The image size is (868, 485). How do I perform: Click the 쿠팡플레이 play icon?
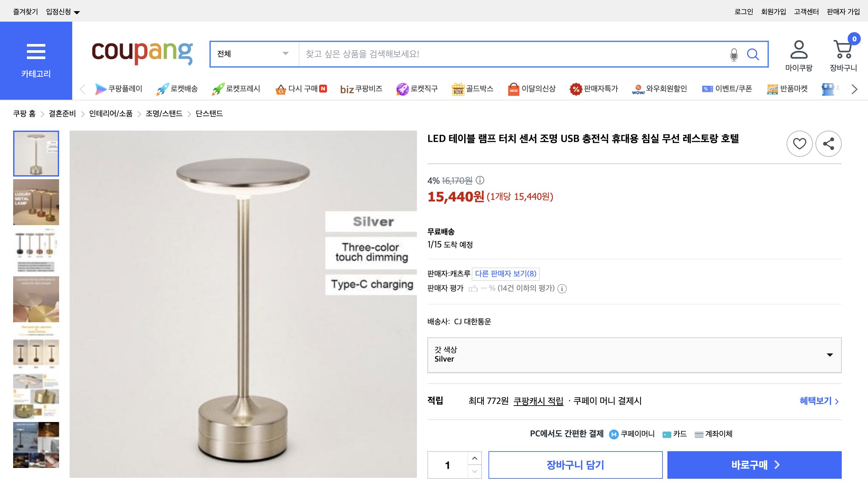101,88
